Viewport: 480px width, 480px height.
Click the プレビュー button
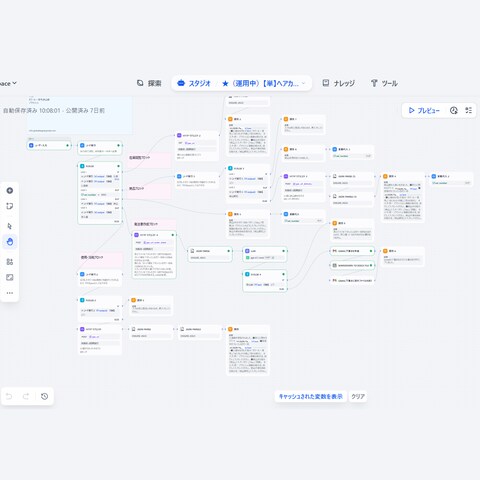click(x=424, y=110)
